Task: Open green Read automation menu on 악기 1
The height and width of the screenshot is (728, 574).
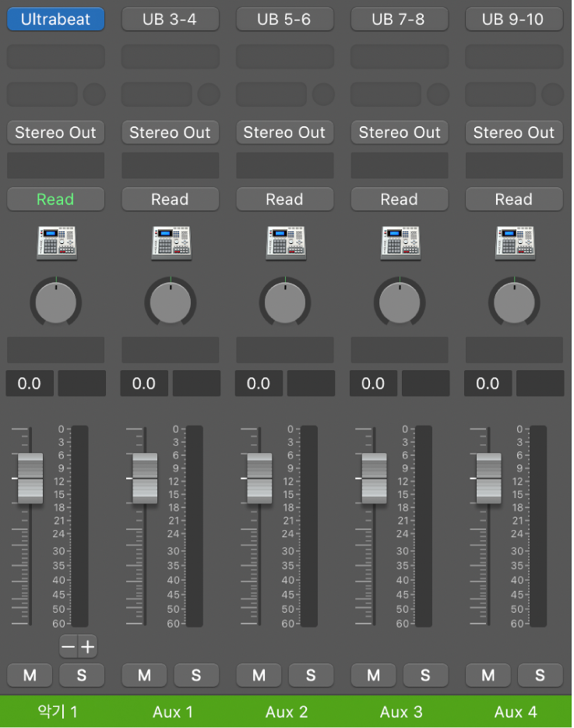Action: pyautogui.click(x=55, y=200)
